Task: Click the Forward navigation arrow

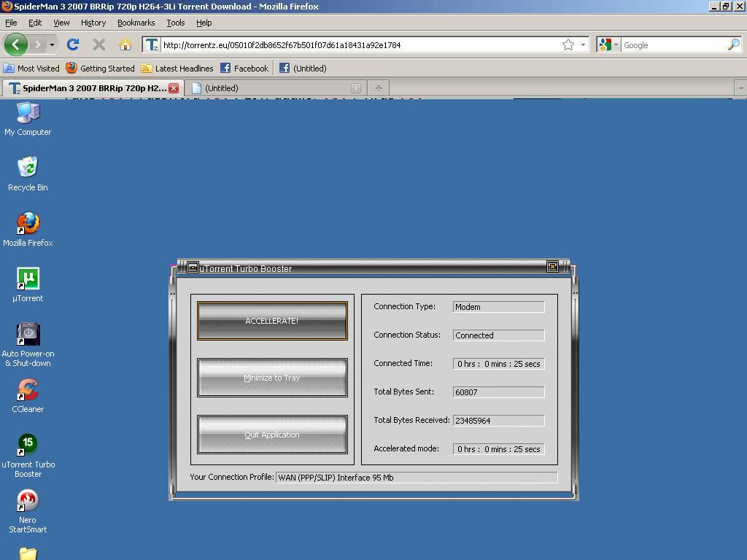Action: 37,44
